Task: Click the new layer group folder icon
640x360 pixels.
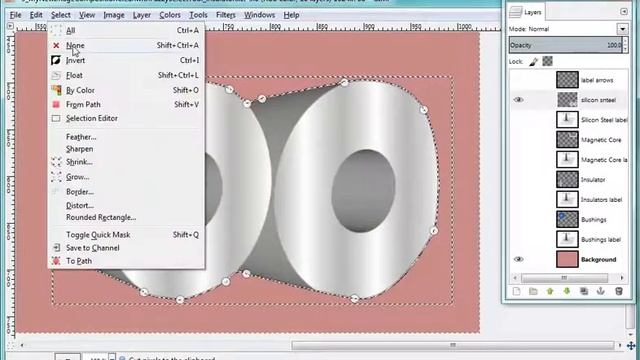Action: [533, 291]
